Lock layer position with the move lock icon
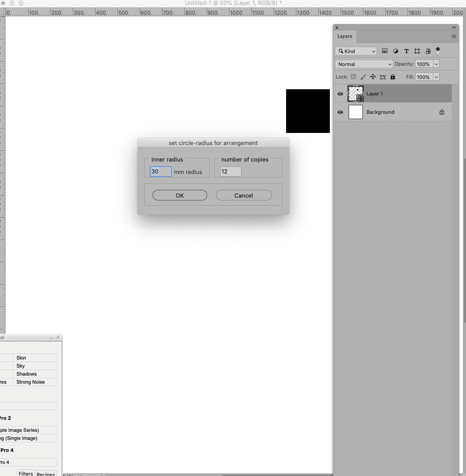 pos(373,77)
